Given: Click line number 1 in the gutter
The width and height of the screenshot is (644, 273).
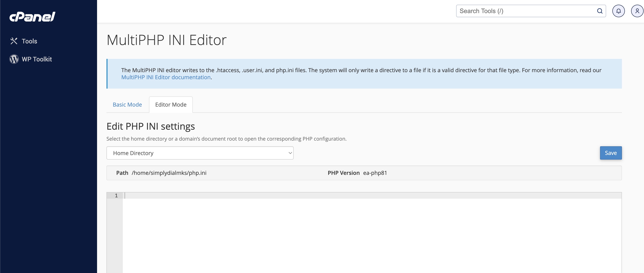Looking at the screenshot, I should 116,196.
